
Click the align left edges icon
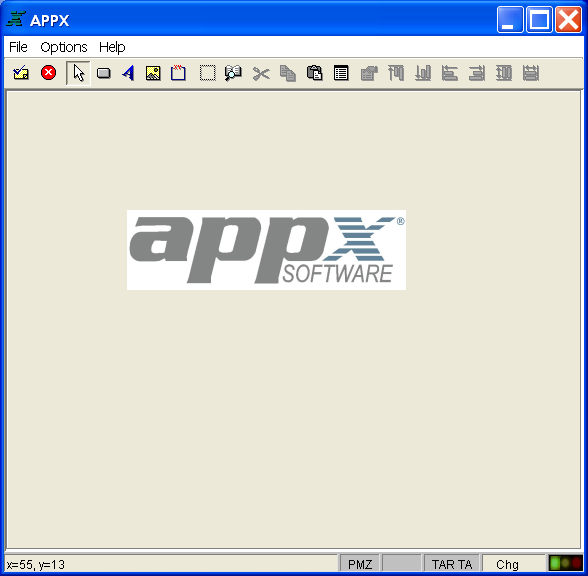pos(450,73)
